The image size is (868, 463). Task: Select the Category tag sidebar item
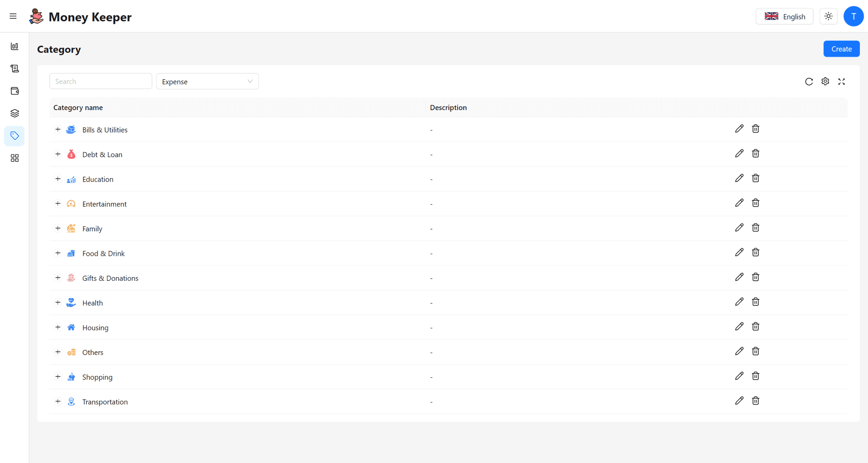pos(14,136)
